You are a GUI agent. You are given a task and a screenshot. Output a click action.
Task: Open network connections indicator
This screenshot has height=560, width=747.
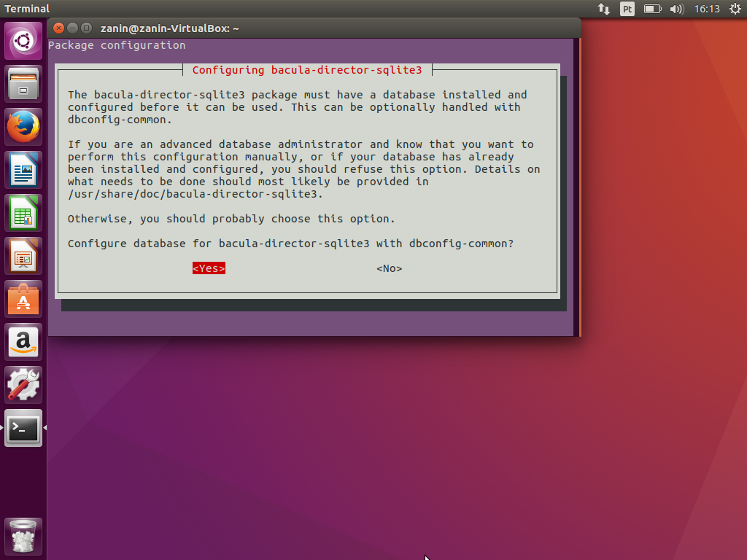604,9
